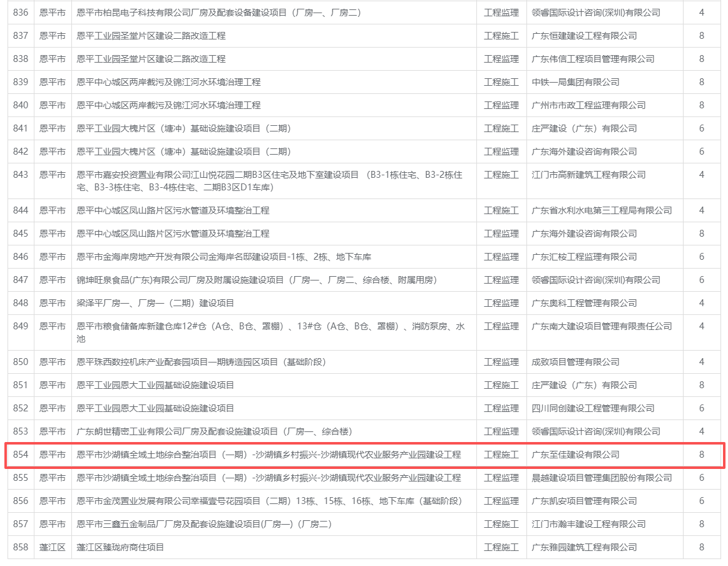Select row number 857
The width and height of the screenshot is (728, 566).
[21, 525]
